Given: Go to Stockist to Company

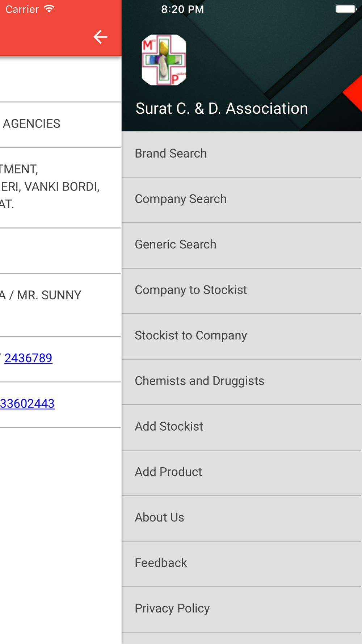Looking at the screenshot, I should tap(242, 336).
